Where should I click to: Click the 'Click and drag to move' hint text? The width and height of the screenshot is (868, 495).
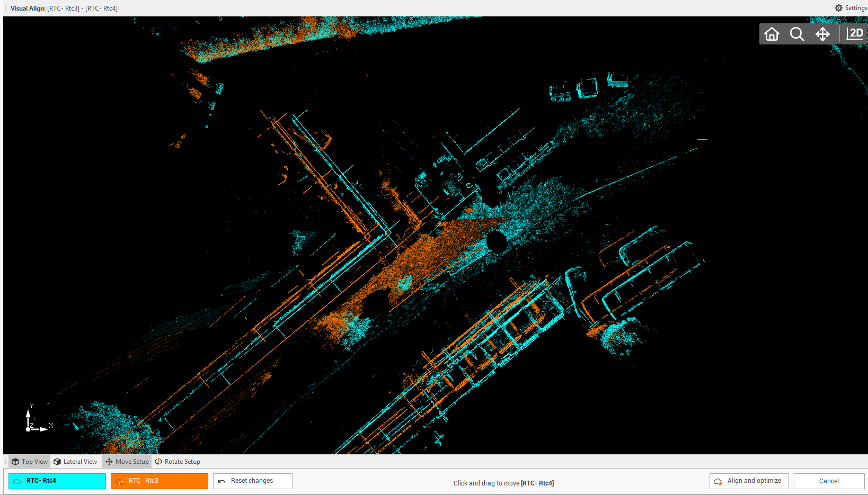click(x=503, y=483)
